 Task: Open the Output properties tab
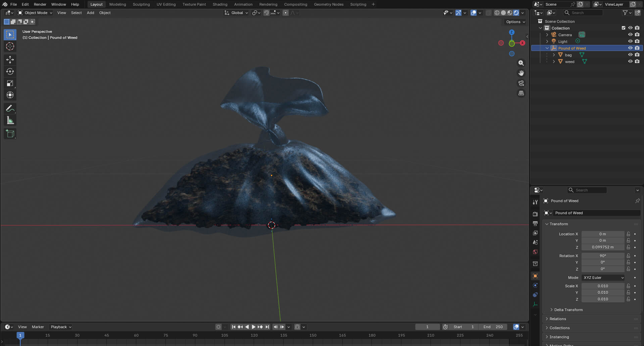coord(535,223)
